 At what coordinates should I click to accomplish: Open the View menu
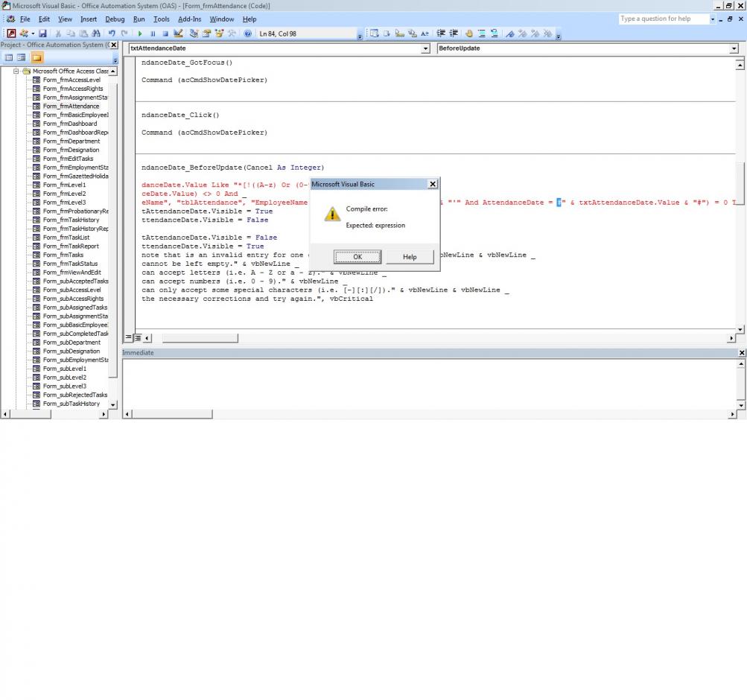click(x=66, y=19)
